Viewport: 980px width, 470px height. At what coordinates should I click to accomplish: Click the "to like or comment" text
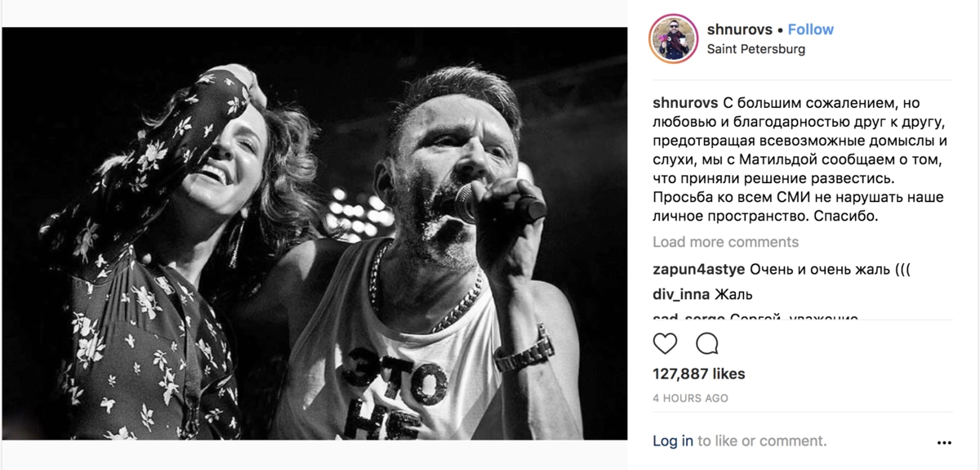point(761,441)
